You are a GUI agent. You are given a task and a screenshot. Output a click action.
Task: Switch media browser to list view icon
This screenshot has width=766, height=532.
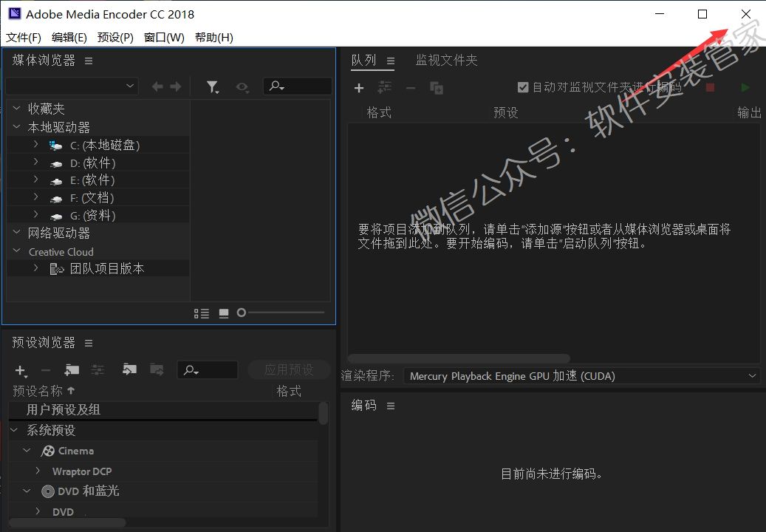pyautogui.click(x=201, y=313)
